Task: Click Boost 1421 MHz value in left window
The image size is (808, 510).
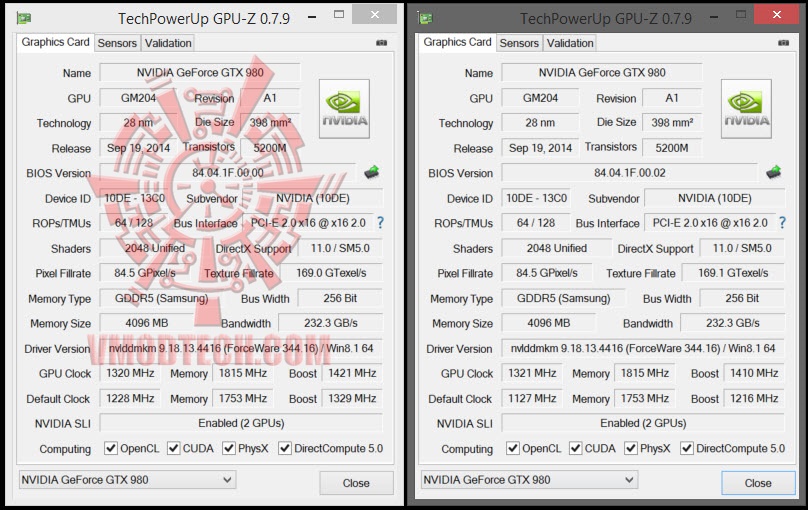Action: point(352,373)
